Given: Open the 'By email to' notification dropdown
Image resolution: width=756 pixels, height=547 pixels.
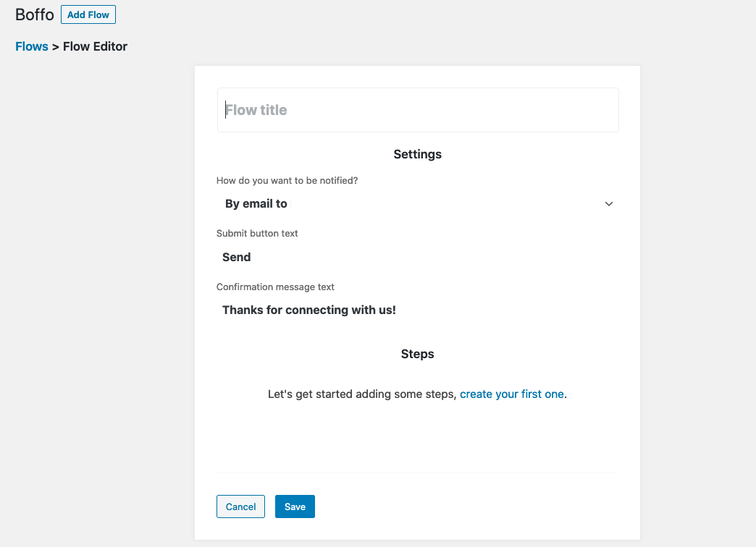Looking at the screenshot, I should (418, 204).
